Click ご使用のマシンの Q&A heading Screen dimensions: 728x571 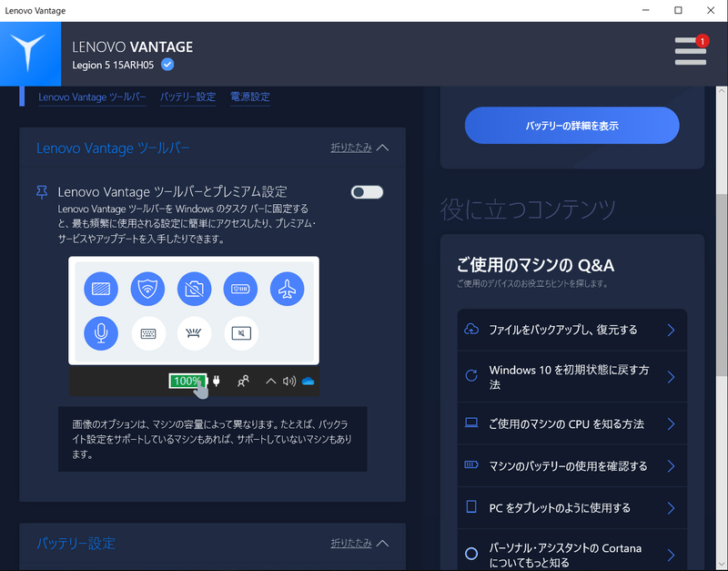tap(535, 265)
